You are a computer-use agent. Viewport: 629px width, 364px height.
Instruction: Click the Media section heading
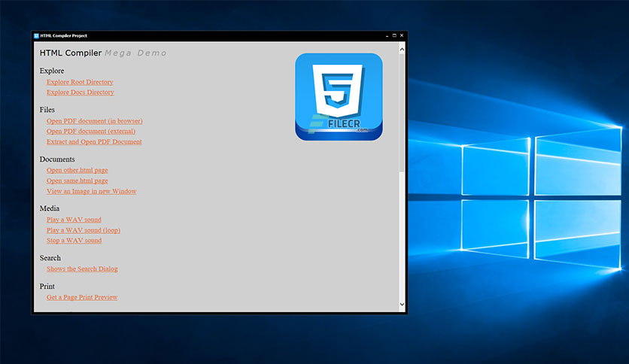click(50, 209)
